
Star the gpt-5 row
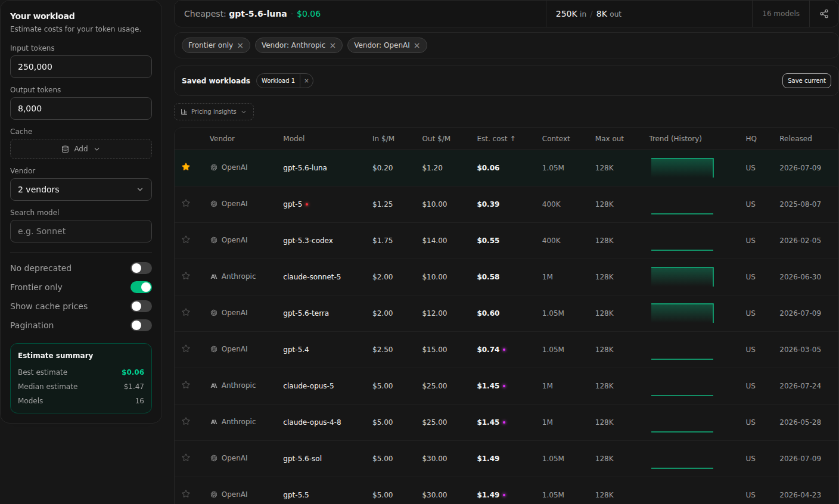pyautogui.click(x=186, y=203)
